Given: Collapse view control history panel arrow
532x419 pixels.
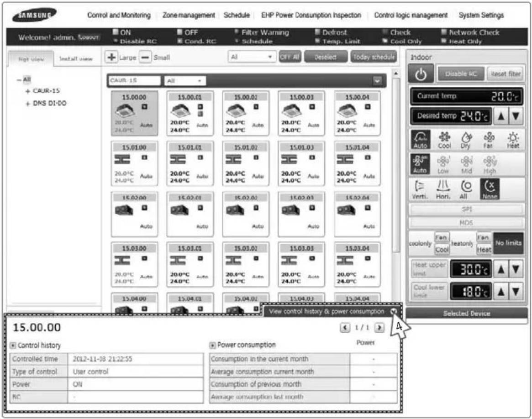Looking at the screenshot, I should coord(394,311).
